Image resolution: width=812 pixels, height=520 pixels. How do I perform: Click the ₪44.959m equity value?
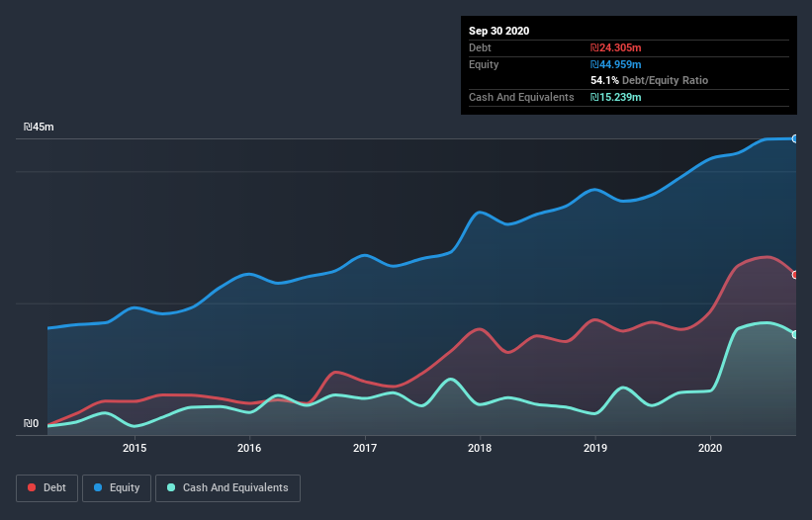(616, 64)
